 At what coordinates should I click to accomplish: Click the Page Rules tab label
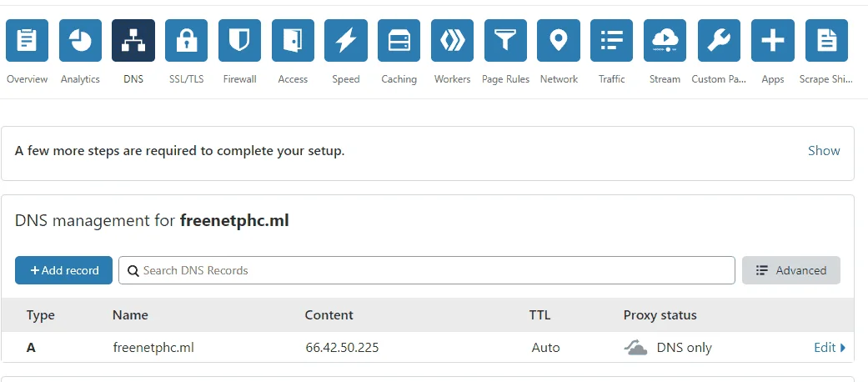coord(505,79)
